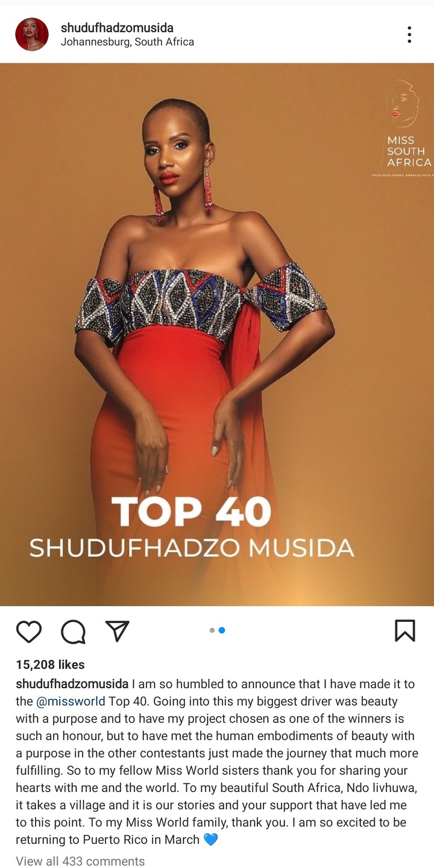Tap the caption username shudufhadzomusida
This screenshot has width=434, height=868.
point(72,684)
